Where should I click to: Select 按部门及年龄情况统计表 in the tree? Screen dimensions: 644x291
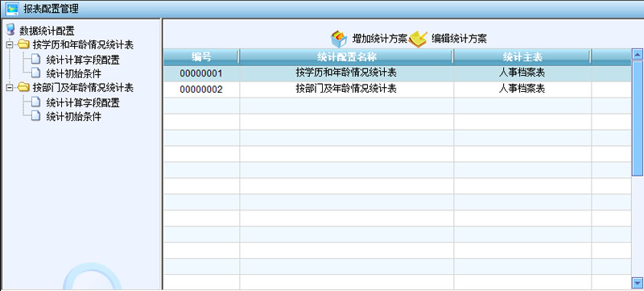click(x=84, y=88)
